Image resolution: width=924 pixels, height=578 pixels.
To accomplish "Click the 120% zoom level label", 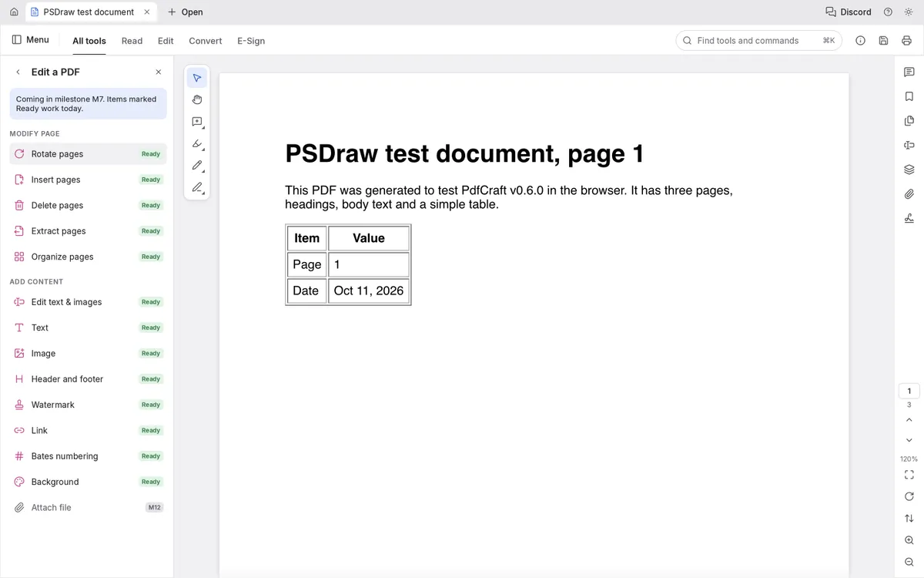I will pyautogui.click(x=909, y=459).
